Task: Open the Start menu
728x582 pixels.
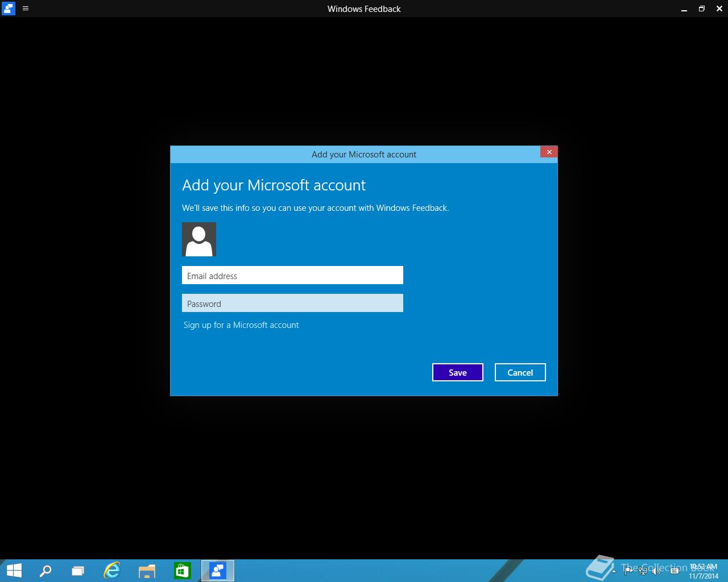Action: pos(14,570)
